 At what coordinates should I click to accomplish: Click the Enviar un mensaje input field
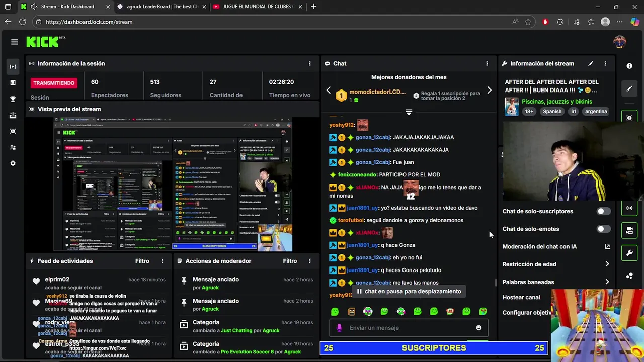[x=408, y=328]
